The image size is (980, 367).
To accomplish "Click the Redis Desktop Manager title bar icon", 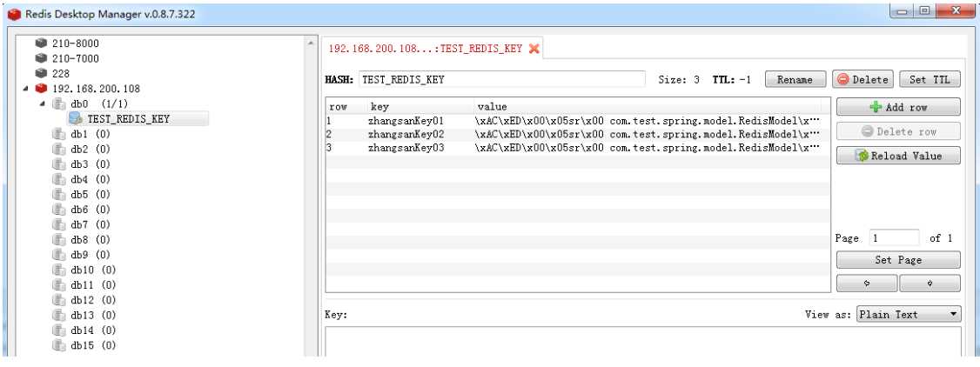I will [14, 14].
